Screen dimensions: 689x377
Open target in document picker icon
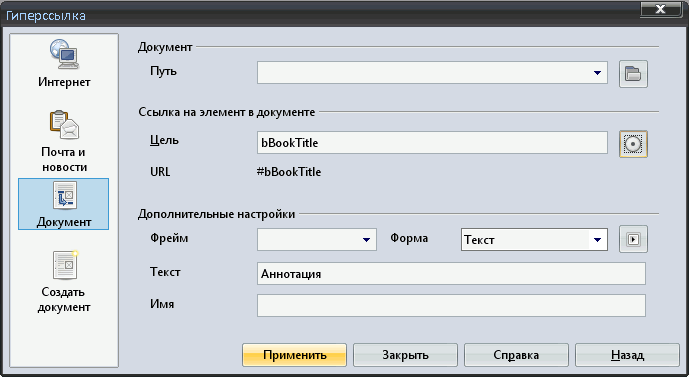tap(633, 144)
